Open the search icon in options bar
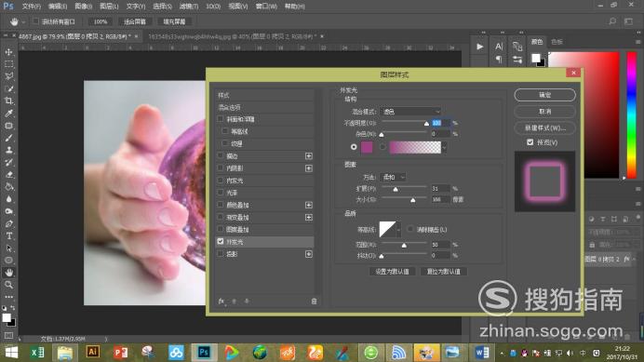 (612, 21)
